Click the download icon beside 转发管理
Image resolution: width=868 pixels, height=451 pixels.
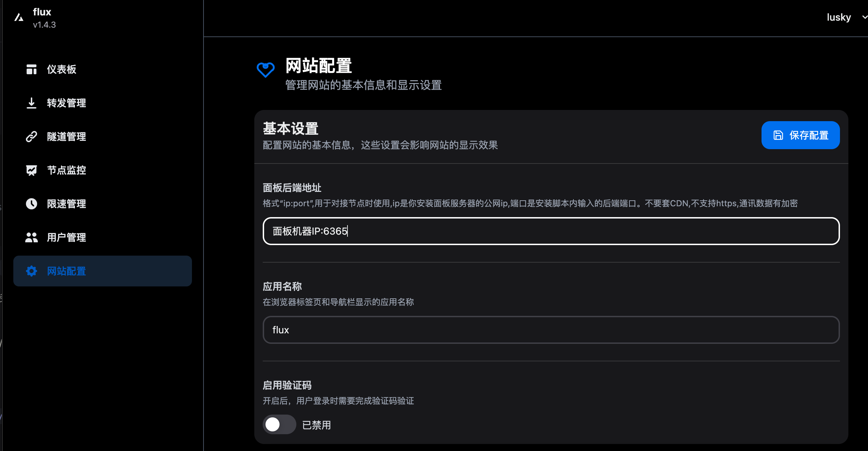pyautogui.click(x=32, y=103)
